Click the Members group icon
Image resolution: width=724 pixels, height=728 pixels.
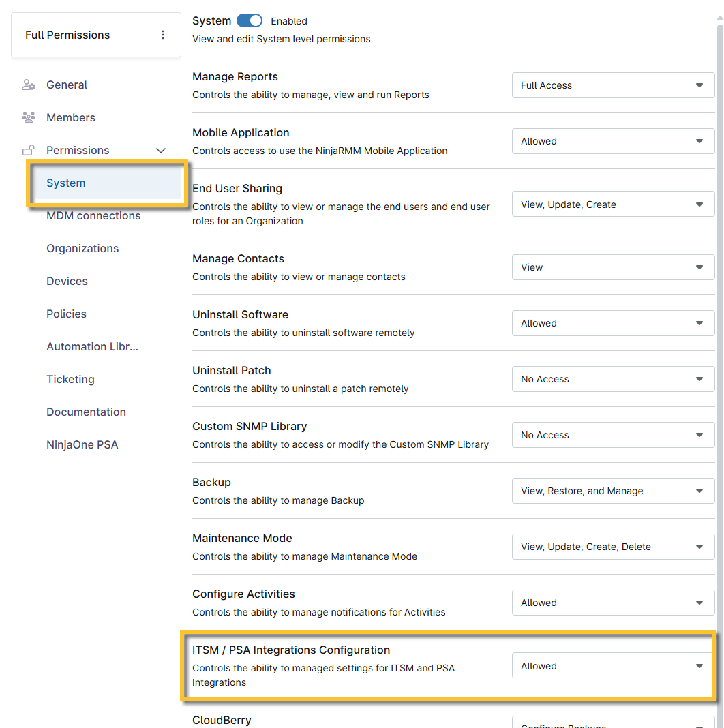pyautogui.click(x=29, y=118)
